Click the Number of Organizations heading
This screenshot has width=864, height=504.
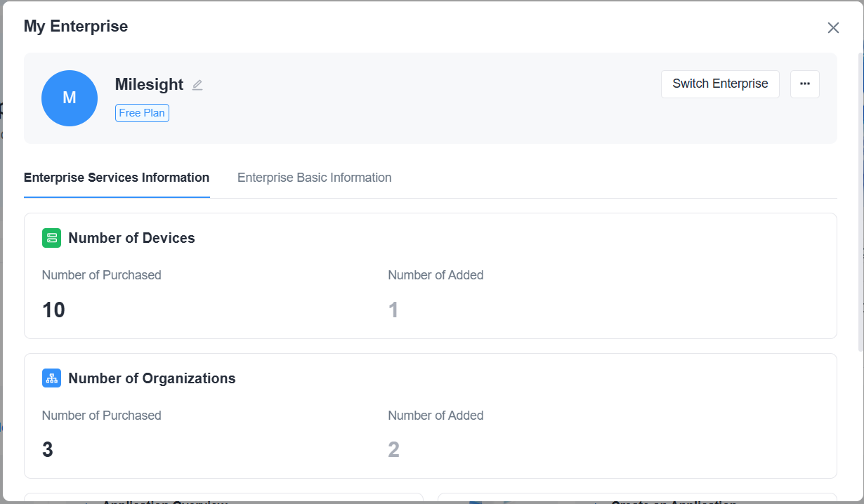152,378
